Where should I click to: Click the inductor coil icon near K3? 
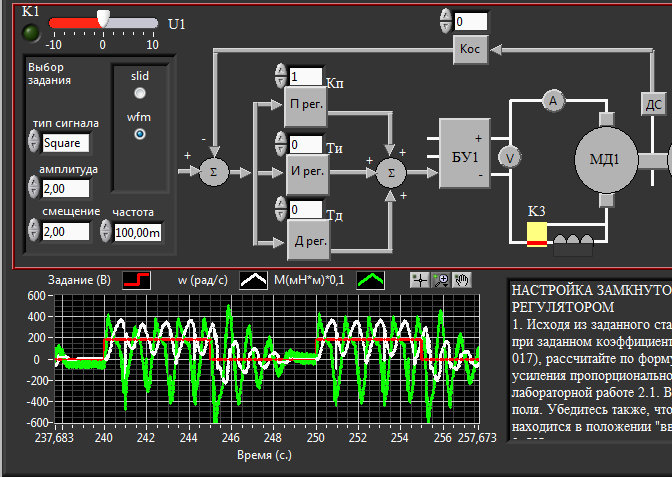(x=573, y=245)
